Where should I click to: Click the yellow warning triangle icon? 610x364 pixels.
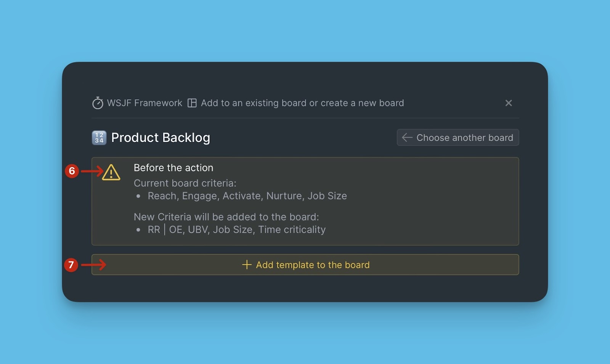click(111, 172)
